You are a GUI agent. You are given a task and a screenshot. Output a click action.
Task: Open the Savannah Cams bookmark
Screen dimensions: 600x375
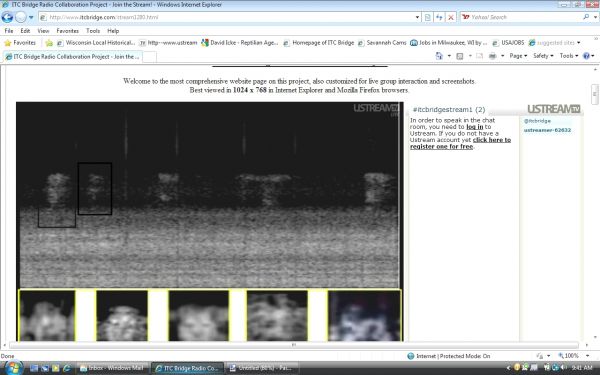click(x=382, y=43)
